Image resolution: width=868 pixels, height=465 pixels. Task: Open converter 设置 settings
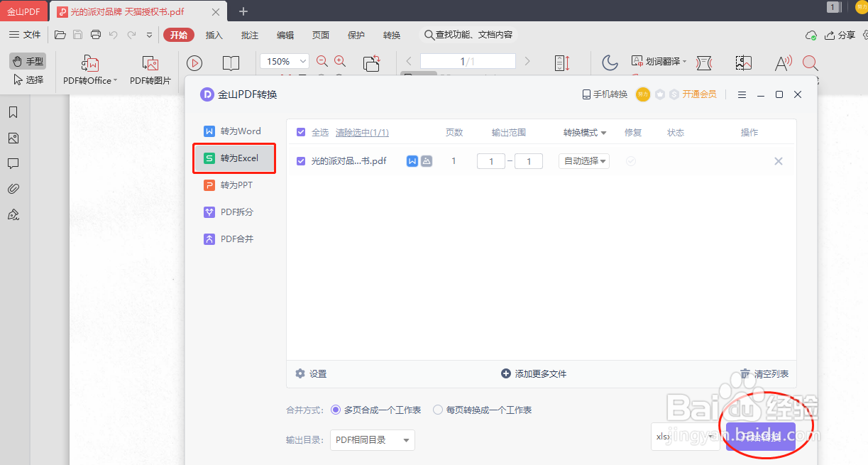(312, 373)
